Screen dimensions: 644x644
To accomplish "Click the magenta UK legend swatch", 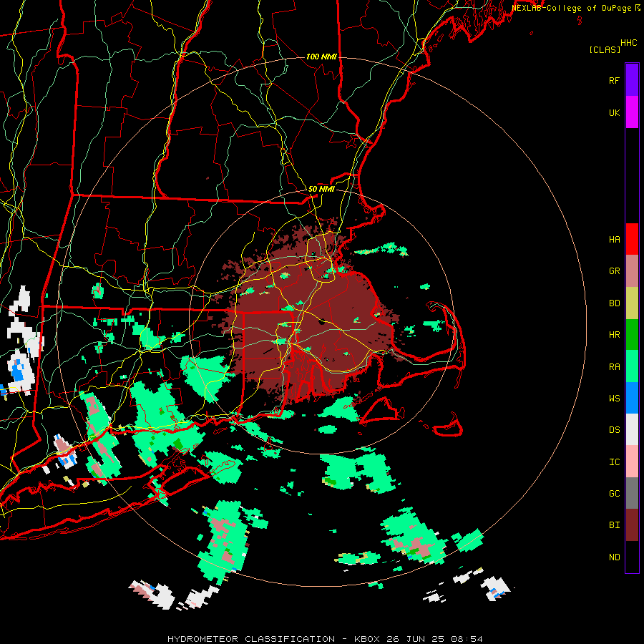I will point(632,112).
